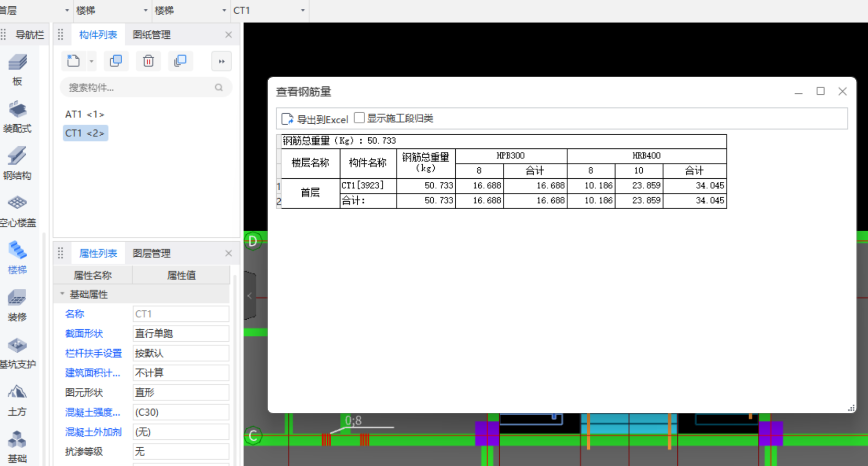The height and width of the screenshot is (466, 868).
Task: Toggle the 显示施工段归类 checkbox
Action: tap(359, 118)
